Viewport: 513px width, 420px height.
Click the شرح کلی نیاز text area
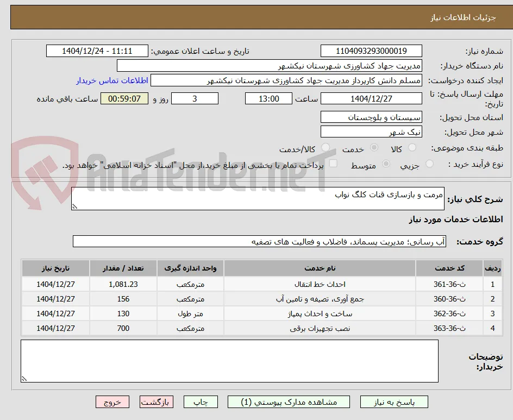(x=258, y=198)
